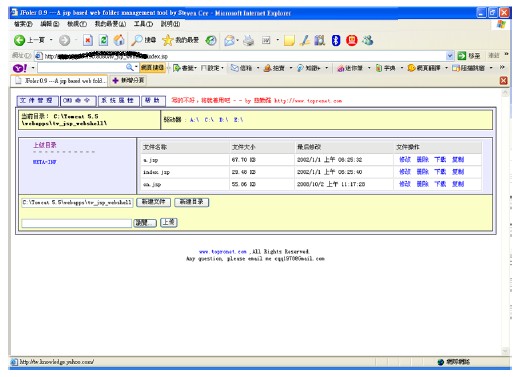Image resolution: width=518 pixels, height=377 pixels.
Task: Open the Mail envelope toolbar icon
Action: pyautogui.click(x=229, y=41)
